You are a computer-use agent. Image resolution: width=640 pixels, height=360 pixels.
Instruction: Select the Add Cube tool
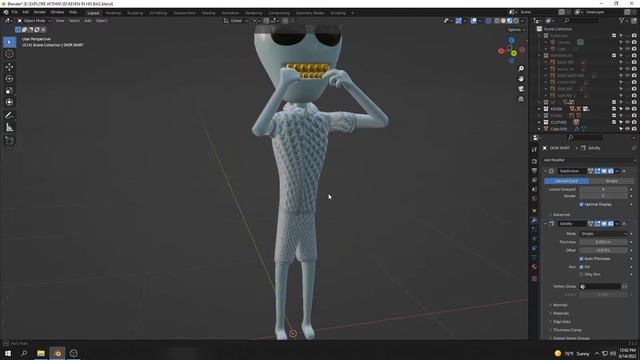coord(9,140)
